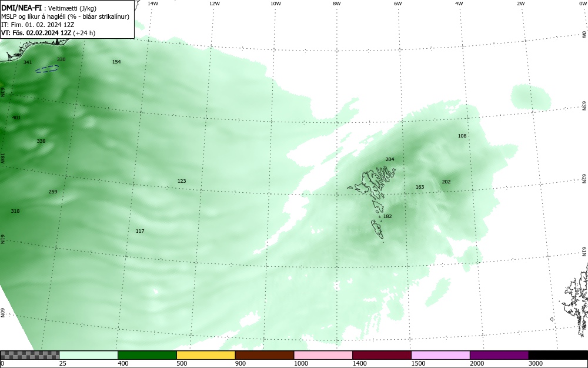588x368 pixels.
Task: Click the 10W longitude label
Action: (276, 4)
